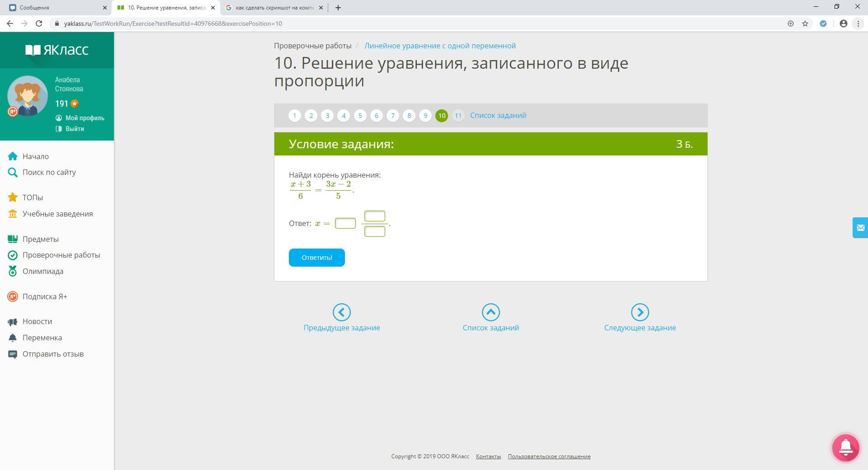Click the orange star points icon
868x470 pixels.
pos(75,103)
